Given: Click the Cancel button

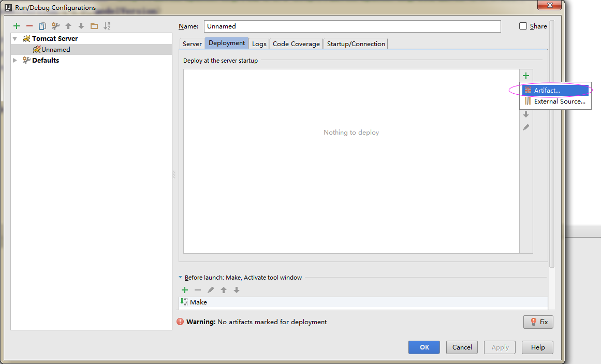Looking at the screenshot, I should pos(462,347).
